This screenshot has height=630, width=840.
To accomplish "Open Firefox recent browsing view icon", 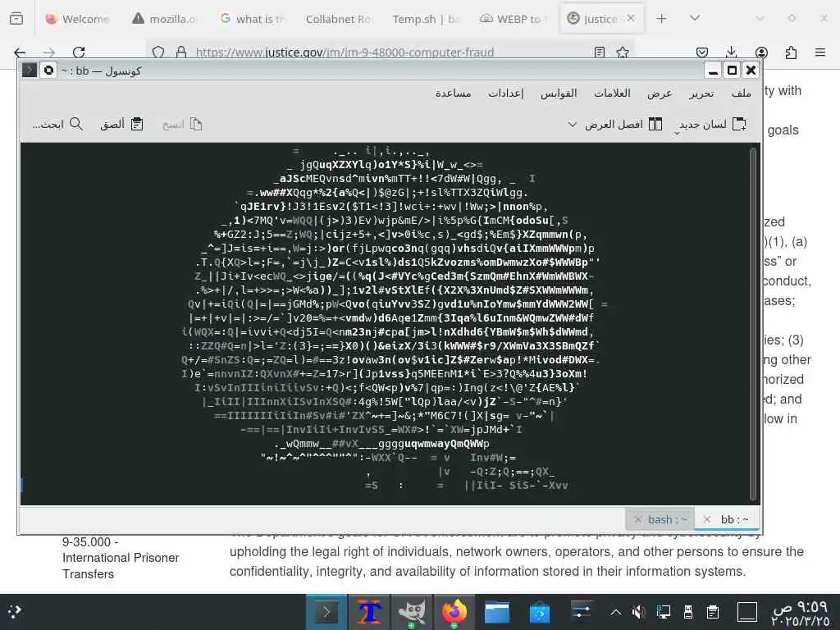I will [16, 19].
